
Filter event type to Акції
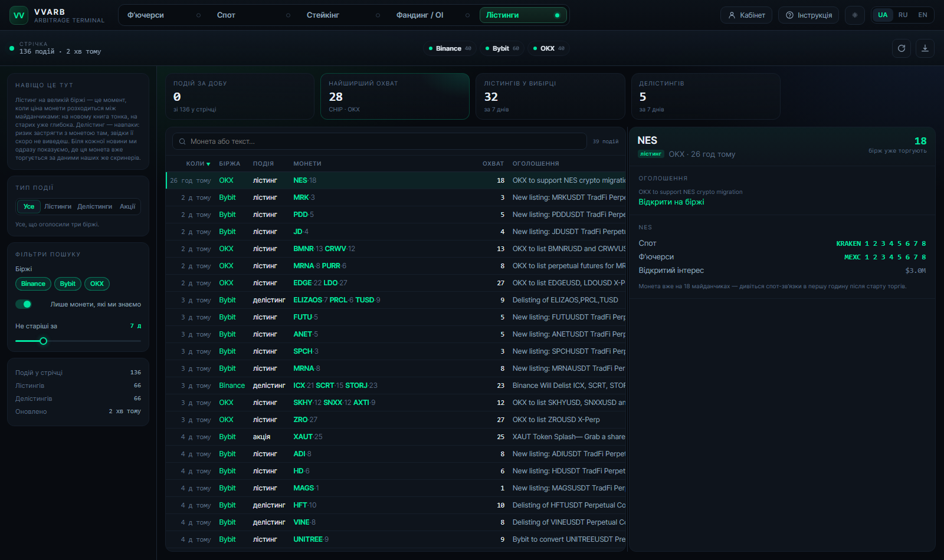127,206
